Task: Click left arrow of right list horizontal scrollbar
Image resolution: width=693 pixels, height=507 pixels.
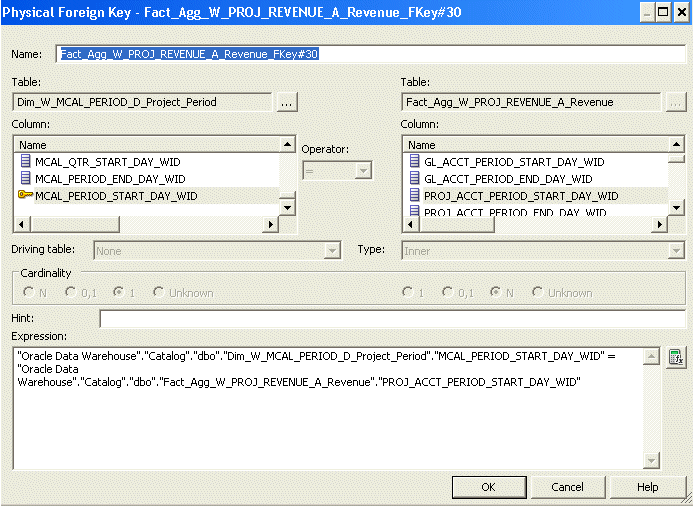Action: click(x=411, y=225)
